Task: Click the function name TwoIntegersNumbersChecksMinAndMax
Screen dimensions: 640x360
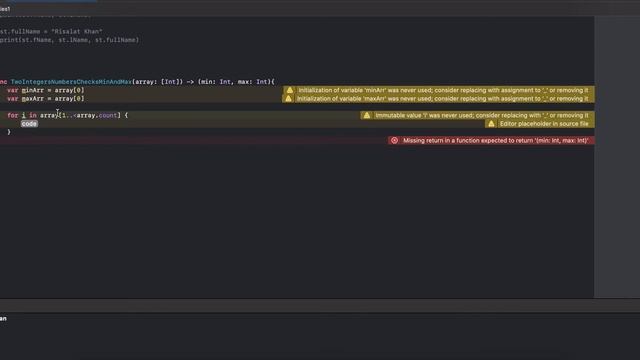Action: [71, 82]
